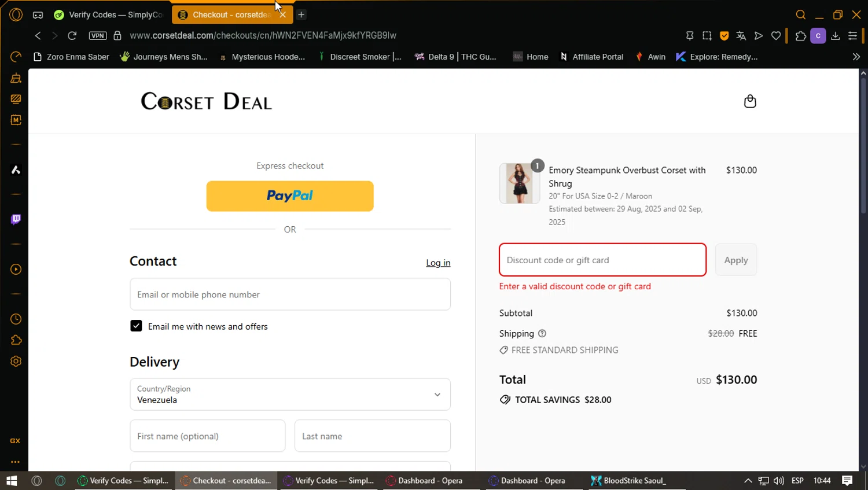The width and height of the screenshot is (868, 490).
Task: Open the Affiliate Portal bookmark
Action: (x=591, y=57)
